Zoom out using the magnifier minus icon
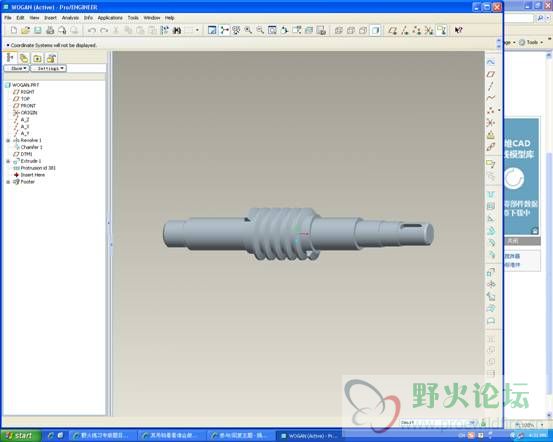This screenshot has width=553, height=442. point(260,30)
